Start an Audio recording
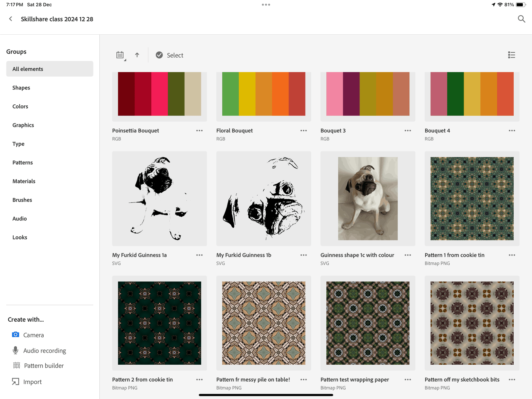The image size is (532, 399). click(45, 350)
